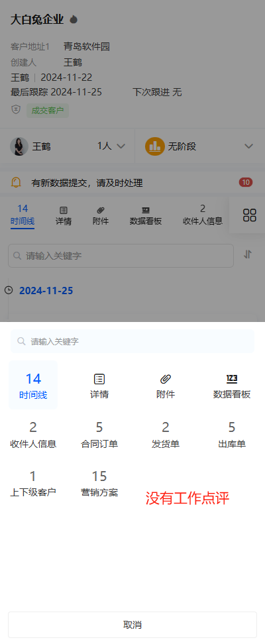Click the 取消 button

(x=132, y=625)
